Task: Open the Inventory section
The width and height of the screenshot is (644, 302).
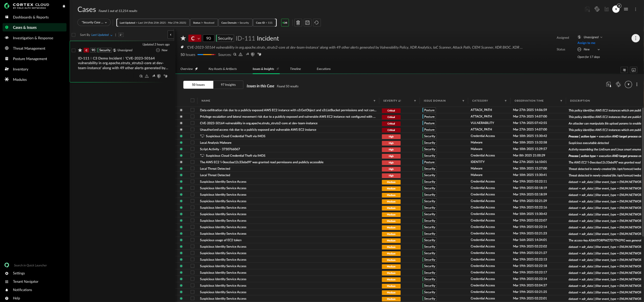Action: [20, 69]
